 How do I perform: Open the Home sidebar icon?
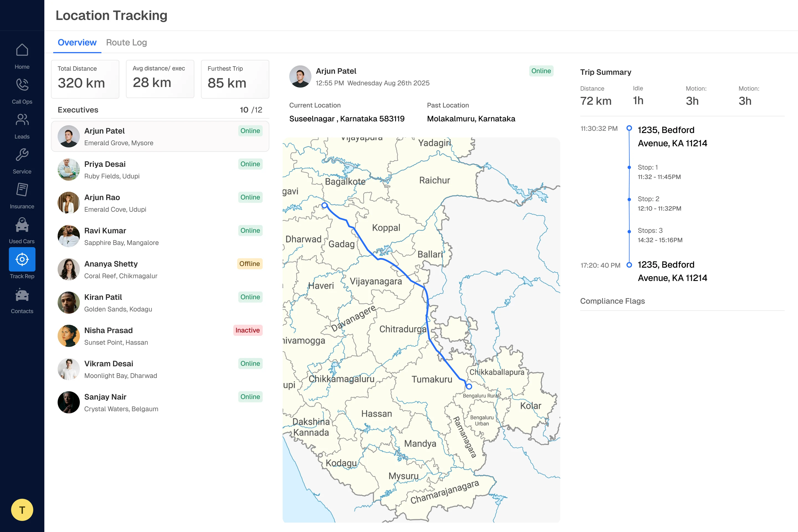click(22, 50)
